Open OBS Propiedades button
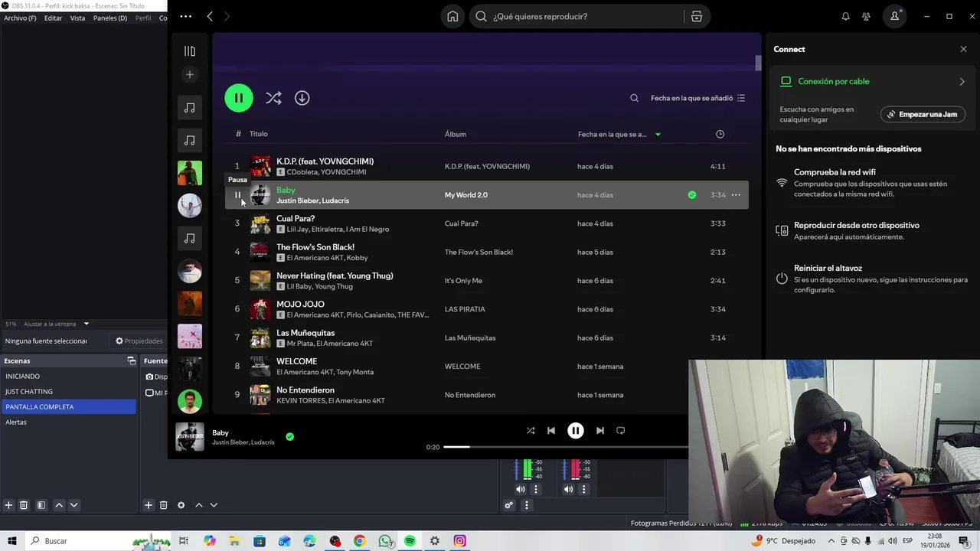Screen dimensions: 980x551 tap(139, 341)
